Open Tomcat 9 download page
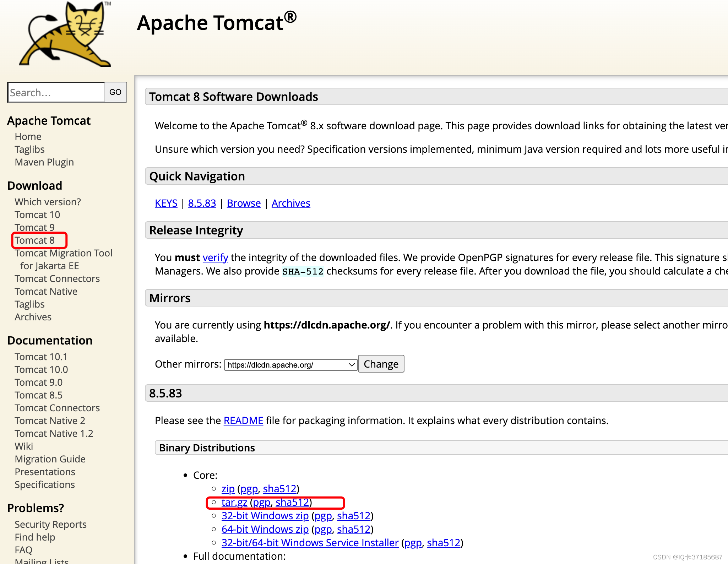The image size is (728, 564). tap(35, 227)
